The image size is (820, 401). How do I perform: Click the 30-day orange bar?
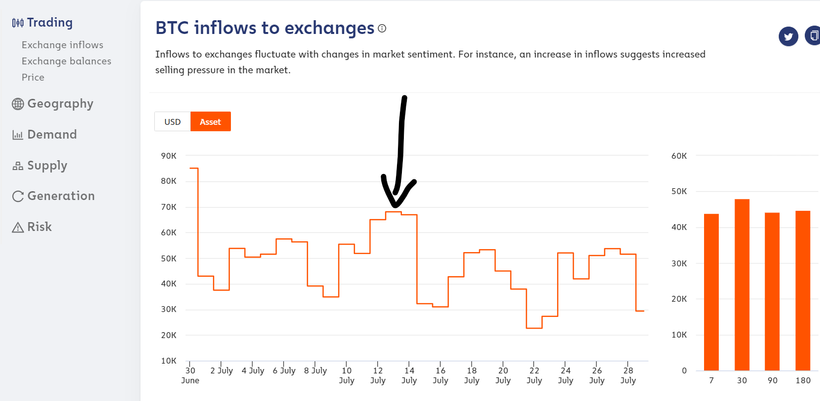742,285
